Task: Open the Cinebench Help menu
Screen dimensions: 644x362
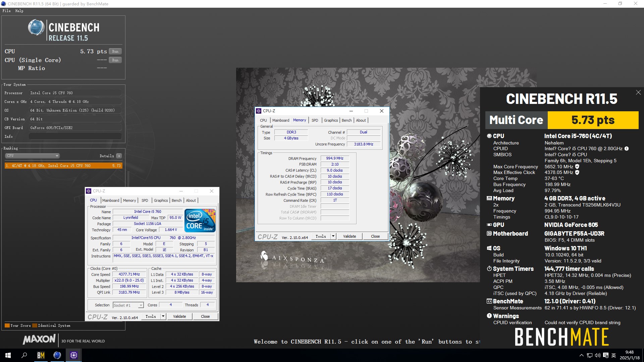Action: pos(19,11)
